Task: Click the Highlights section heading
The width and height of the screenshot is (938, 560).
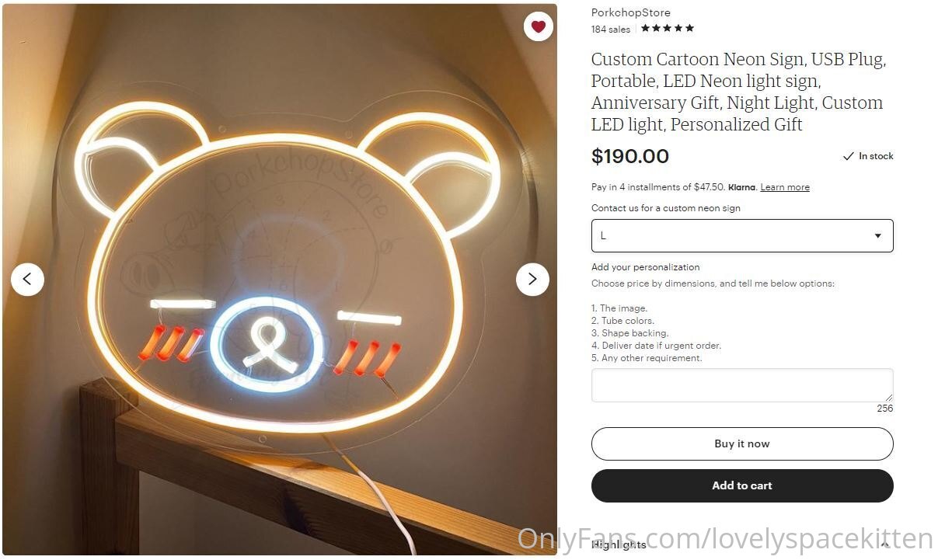Action: click(619, 544)
